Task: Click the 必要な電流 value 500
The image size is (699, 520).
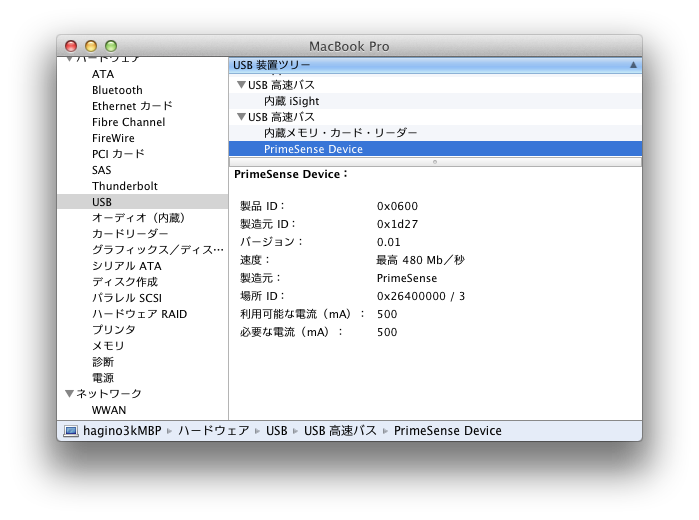Action: coord(387,332)
